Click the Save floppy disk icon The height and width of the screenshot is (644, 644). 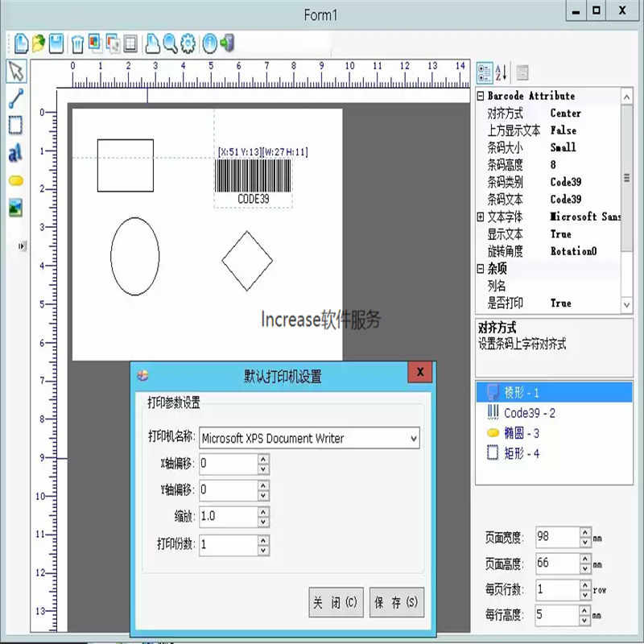[56, 43]
